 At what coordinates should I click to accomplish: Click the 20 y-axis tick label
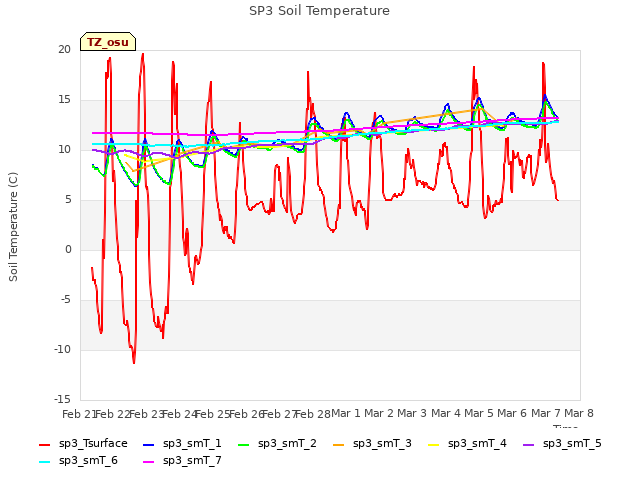[64, 49]
